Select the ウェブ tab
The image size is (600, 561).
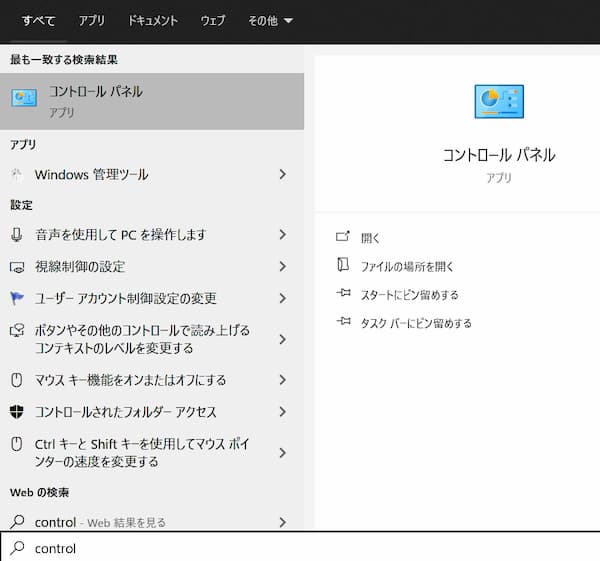(x=213, y=20)
